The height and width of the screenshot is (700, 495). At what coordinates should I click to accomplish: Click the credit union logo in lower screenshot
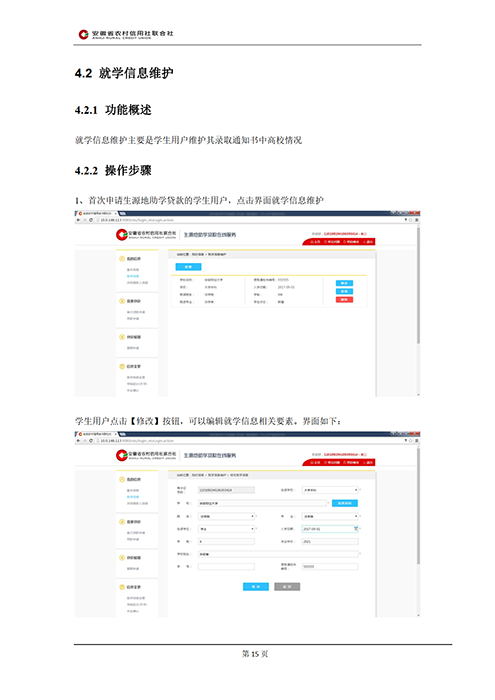pyautogui.click(x=122, y=455)
